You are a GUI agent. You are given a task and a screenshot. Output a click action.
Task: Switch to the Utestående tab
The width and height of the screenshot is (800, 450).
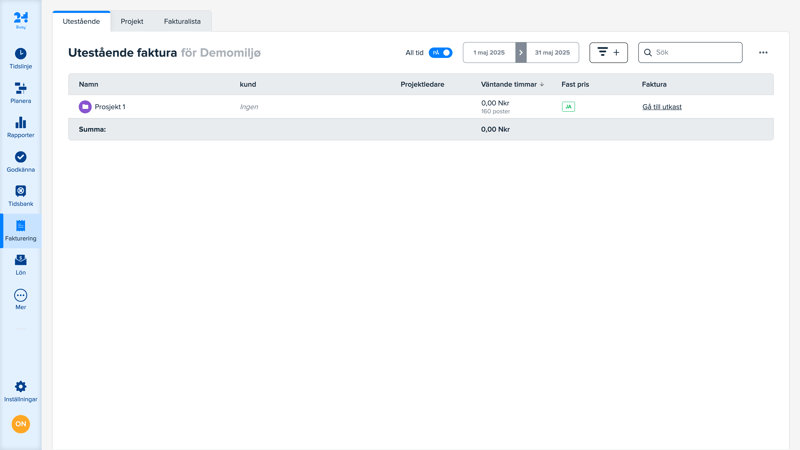(81, 21)
